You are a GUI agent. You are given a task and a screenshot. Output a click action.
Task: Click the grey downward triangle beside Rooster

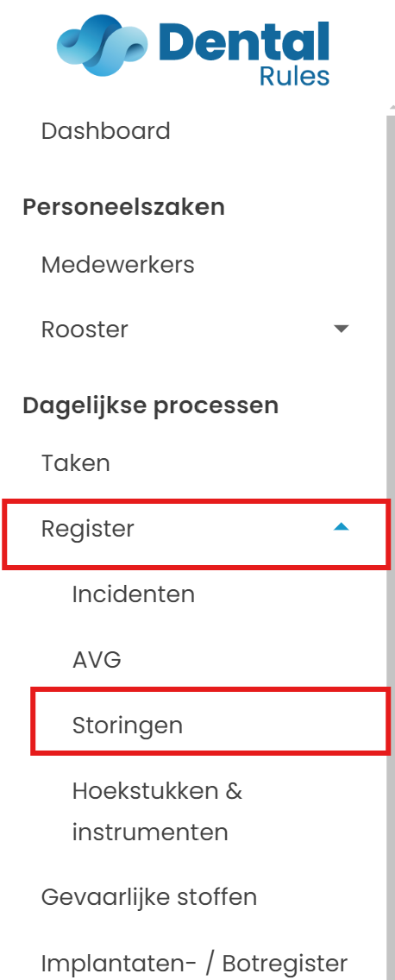click(341, 329)
